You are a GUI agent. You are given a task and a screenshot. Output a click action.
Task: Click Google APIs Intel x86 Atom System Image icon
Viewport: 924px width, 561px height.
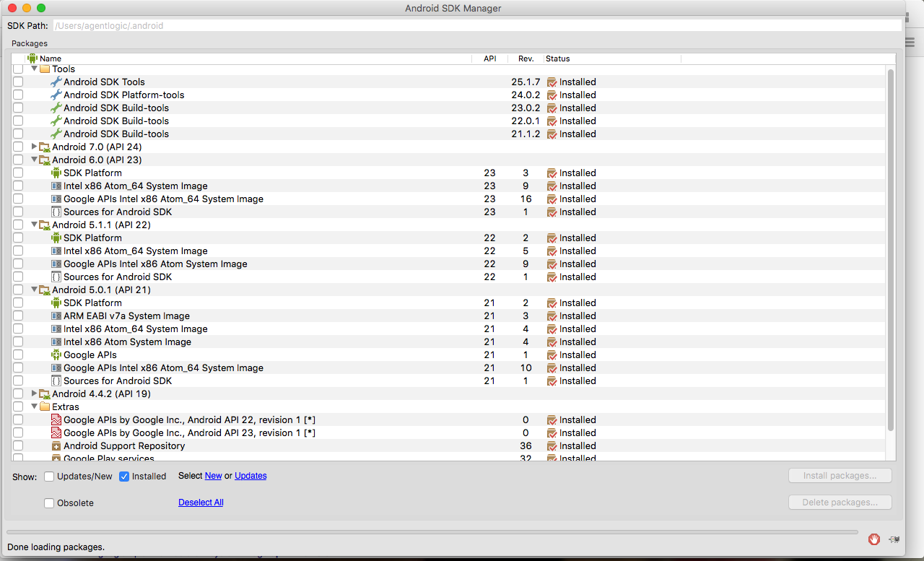(x=56, y=264)
